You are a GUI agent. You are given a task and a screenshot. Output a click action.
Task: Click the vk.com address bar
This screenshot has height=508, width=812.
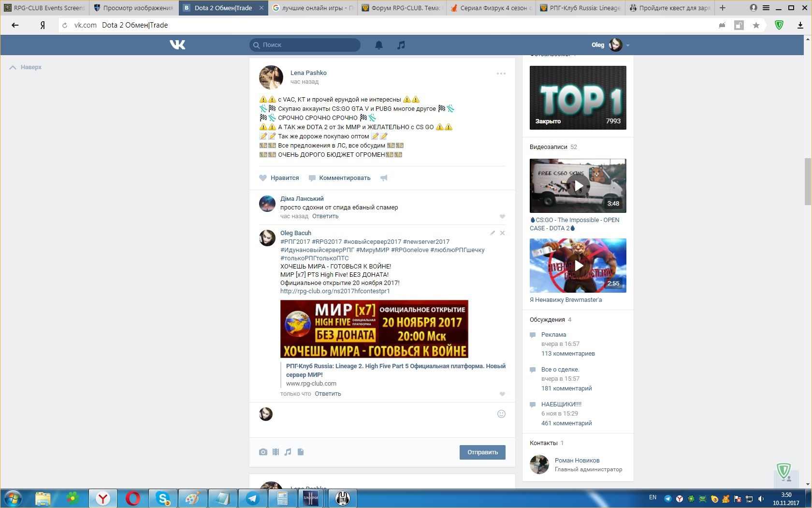click(387, 25)
